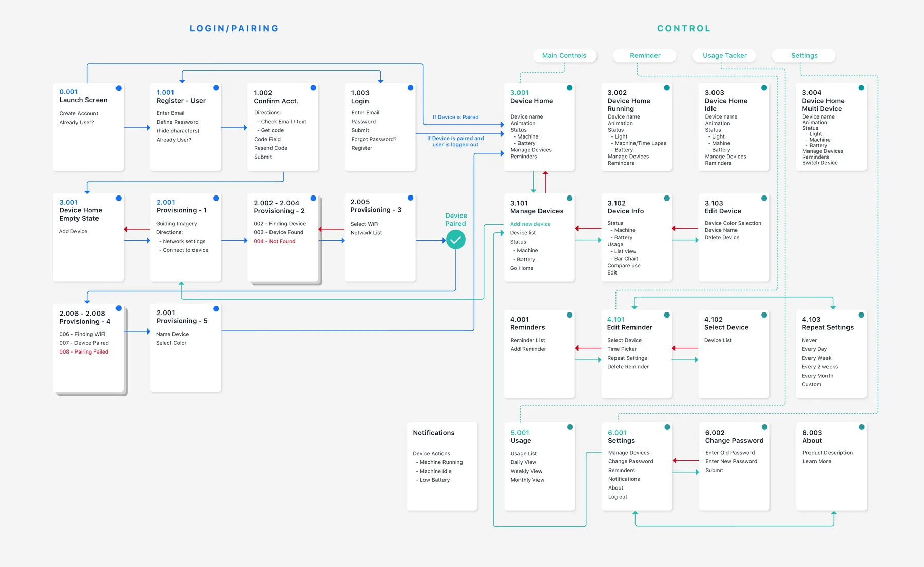924x567 pixels.
Task: Click 'Delete Device' in Edit Device card
Action: 722,238
